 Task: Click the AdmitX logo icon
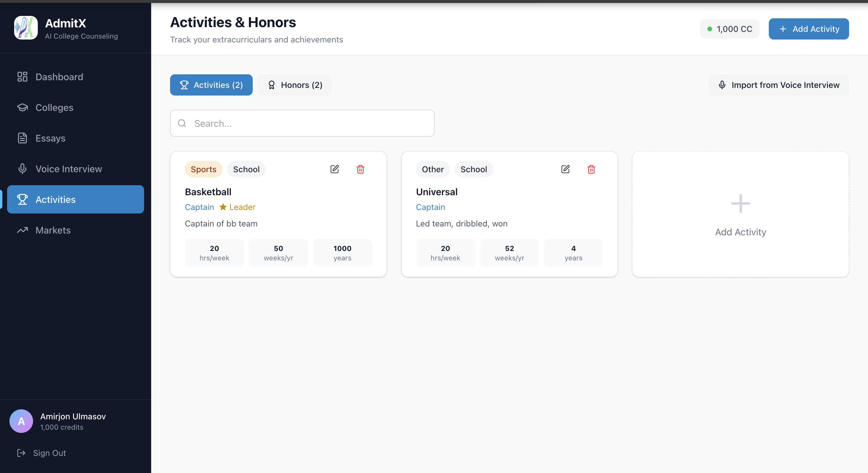(26, 28)
